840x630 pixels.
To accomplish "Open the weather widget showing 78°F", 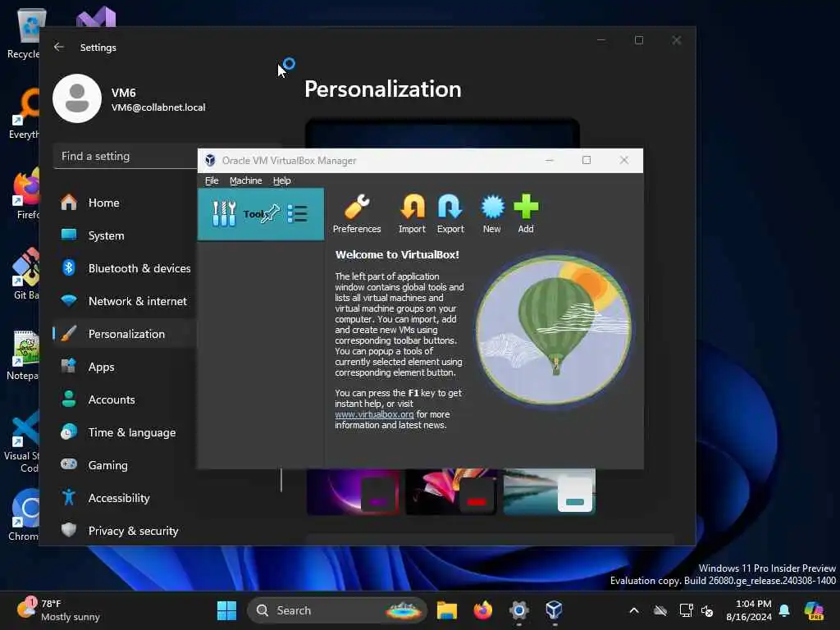I will click(x=58, y=610).
